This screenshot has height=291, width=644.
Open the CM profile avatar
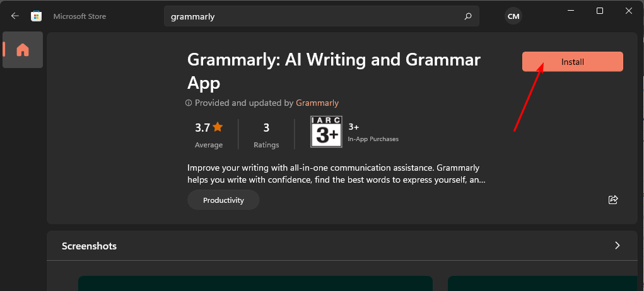click(513, 16)
